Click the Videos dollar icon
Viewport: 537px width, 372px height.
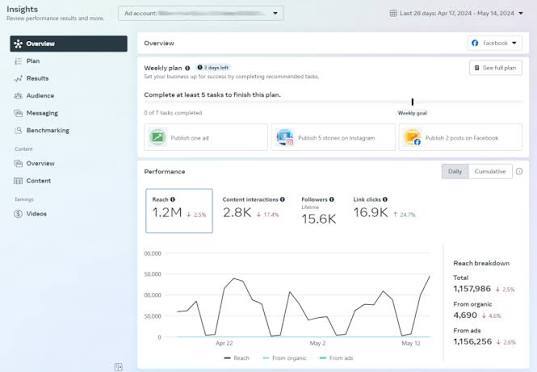tap(18, 214)
